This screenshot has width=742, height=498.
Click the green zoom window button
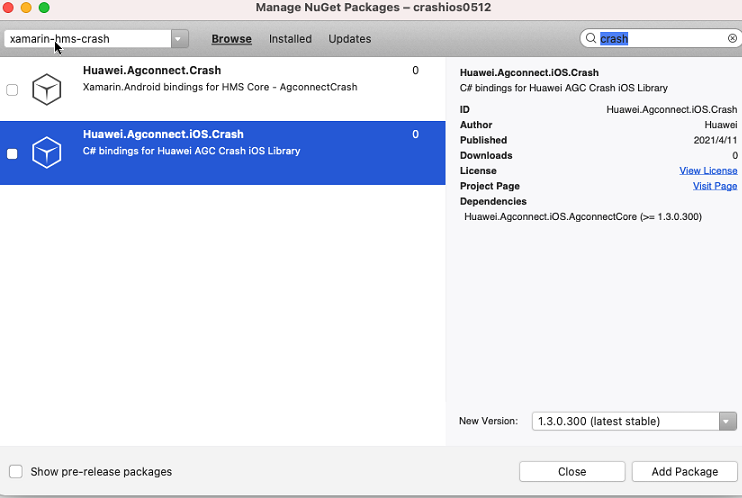pyautogui.click(x=44, y=8)
